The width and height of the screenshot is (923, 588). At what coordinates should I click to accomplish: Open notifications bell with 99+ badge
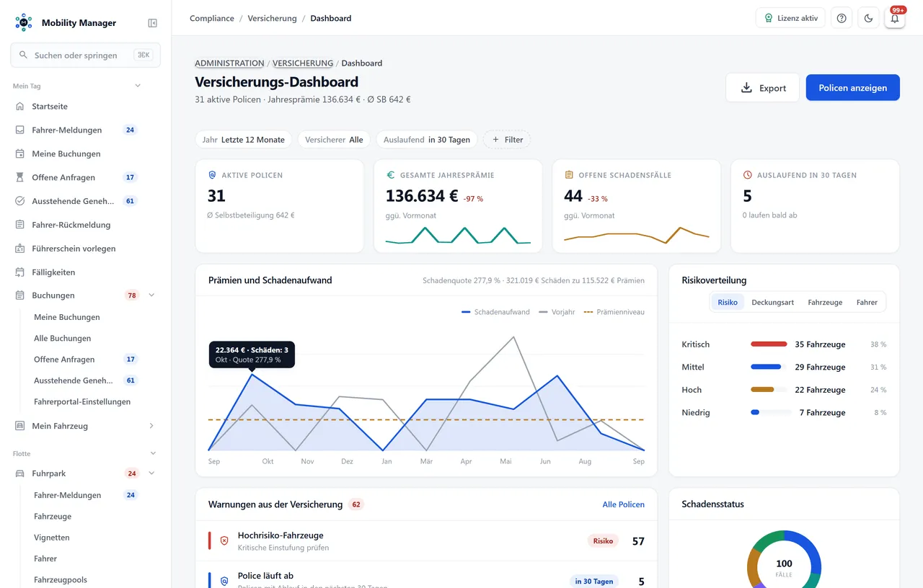click(895, 18)
